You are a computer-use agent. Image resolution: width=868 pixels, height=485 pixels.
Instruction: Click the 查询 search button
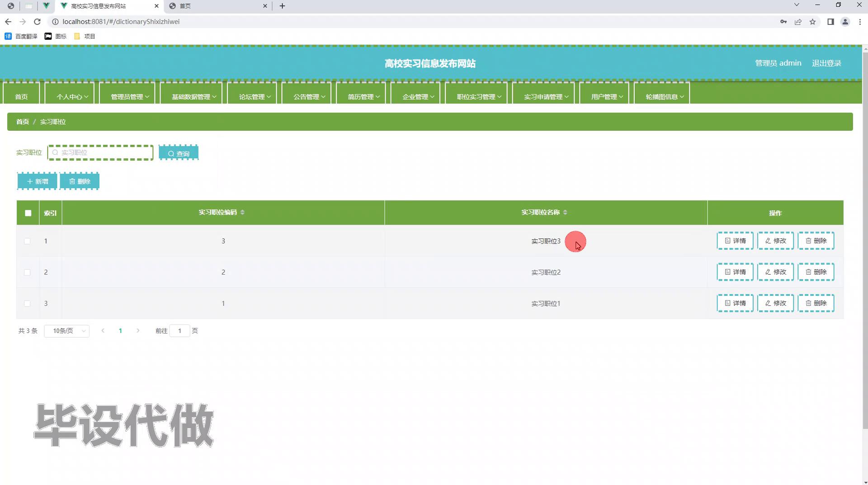coord(179,153)
